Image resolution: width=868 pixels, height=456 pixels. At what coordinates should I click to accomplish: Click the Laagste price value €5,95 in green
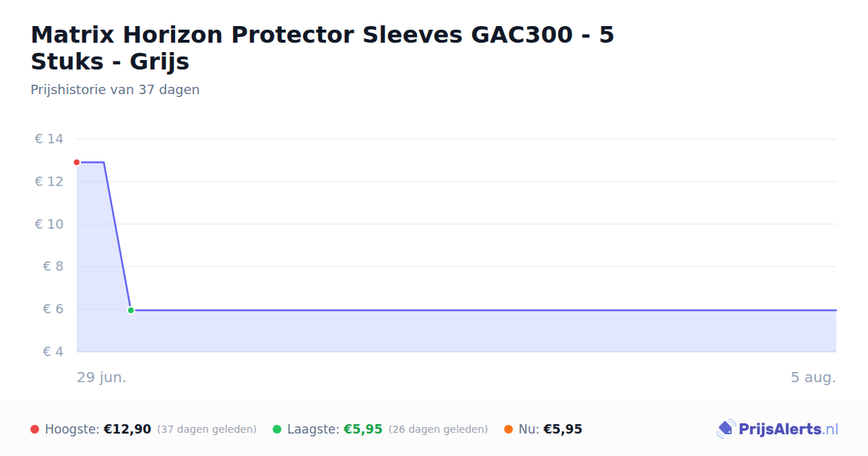(x=363, y=429)
